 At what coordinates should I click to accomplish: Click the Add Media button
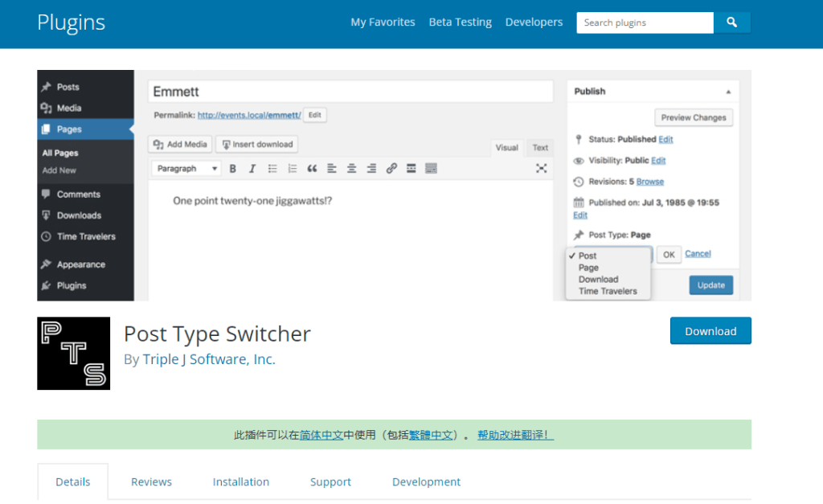180,145
